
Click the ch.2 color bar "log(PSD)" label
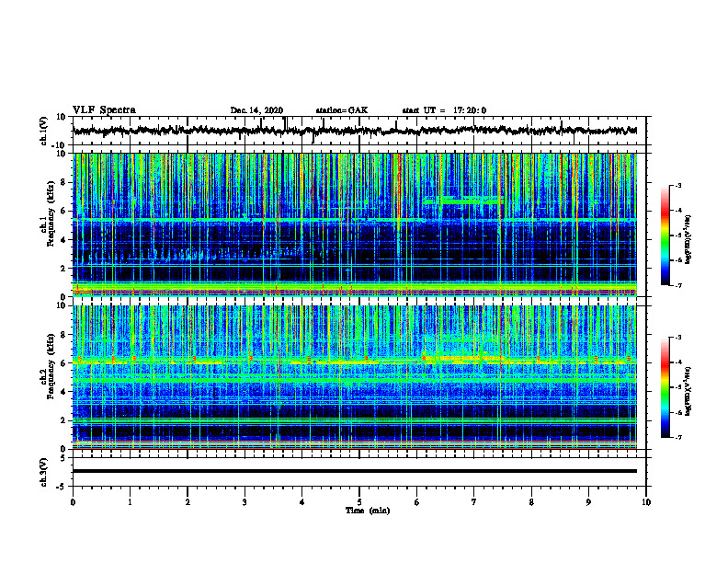(x=688, y=391)
